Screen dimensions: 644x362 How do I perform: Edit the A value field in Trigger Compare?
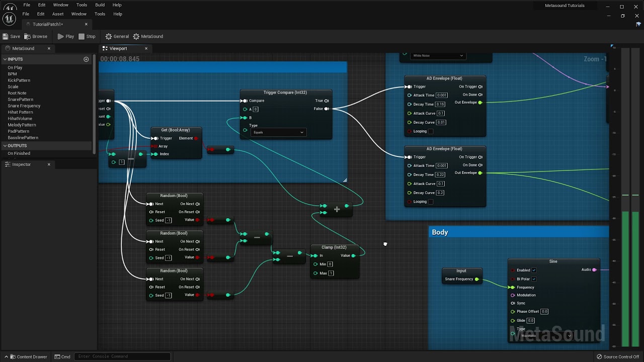point(256,109)
